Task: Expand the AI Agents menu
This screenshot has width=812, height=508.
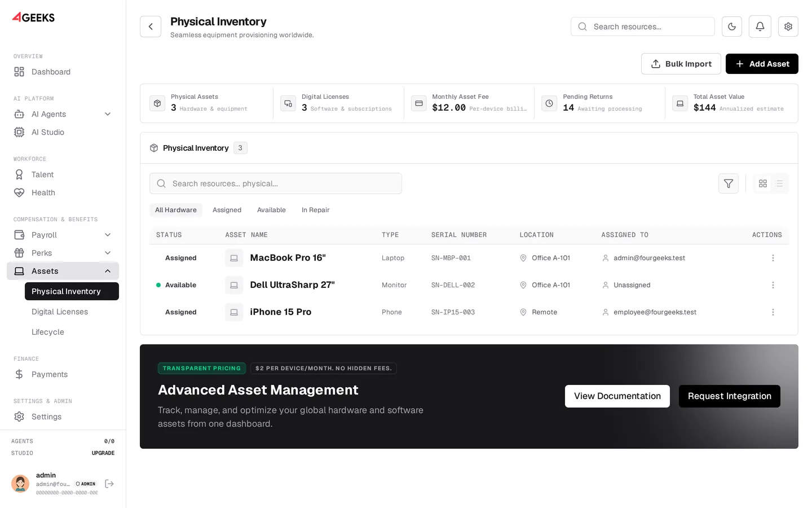Action: (63, 114)
